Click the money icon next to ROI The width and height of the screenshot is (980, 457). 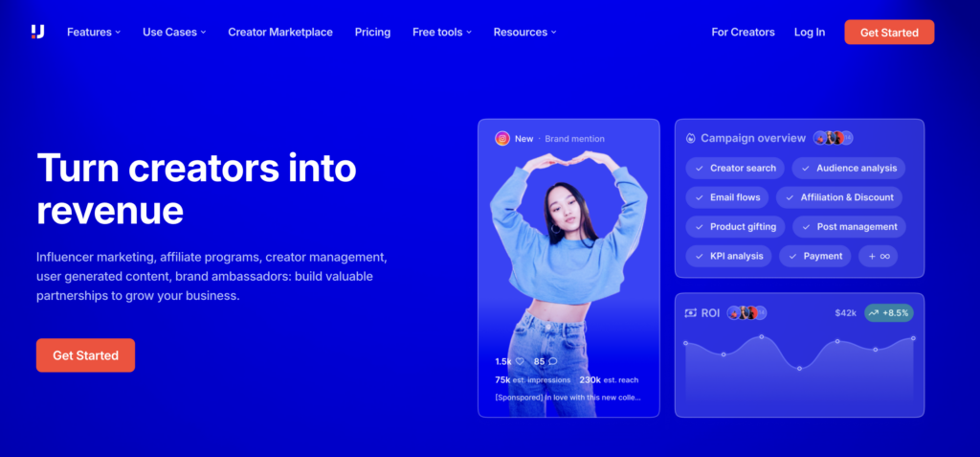click(691, 313)
